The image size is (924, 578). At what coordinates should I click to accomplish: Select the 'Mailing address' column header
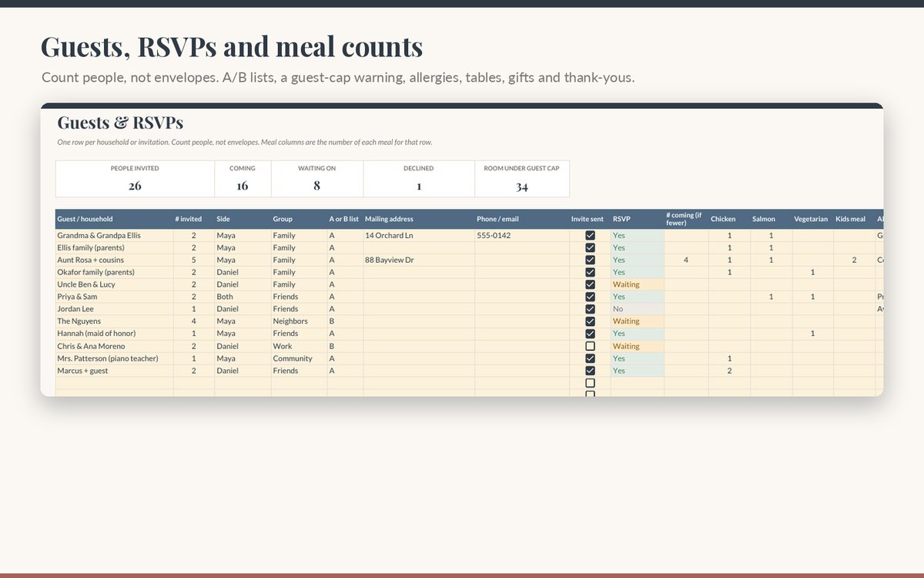click(419, 219)
